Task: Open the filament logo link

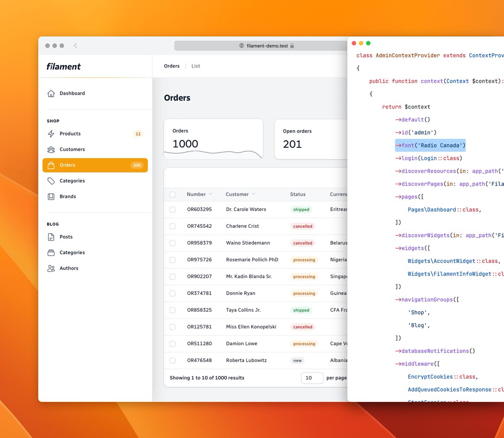Action: pos(64,66)
